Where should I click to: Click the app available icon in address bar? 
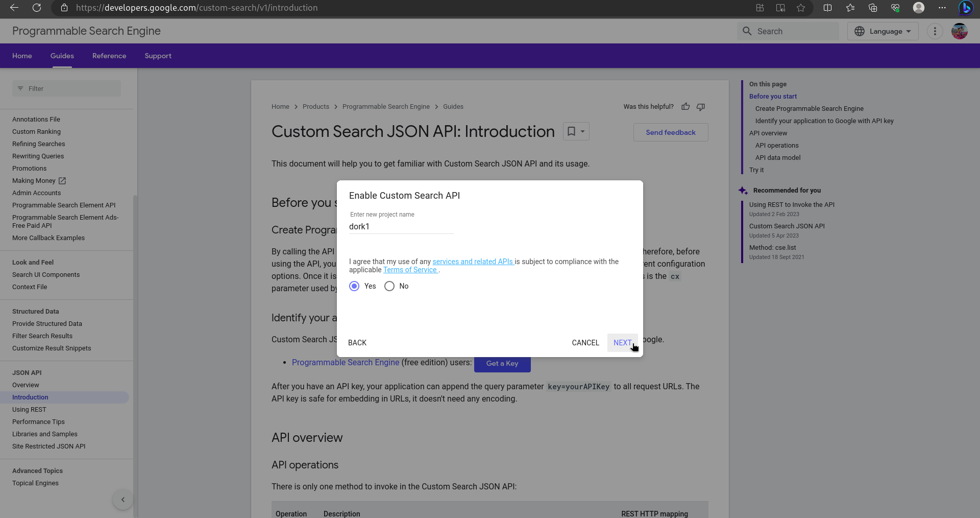(x=760, y=8)
